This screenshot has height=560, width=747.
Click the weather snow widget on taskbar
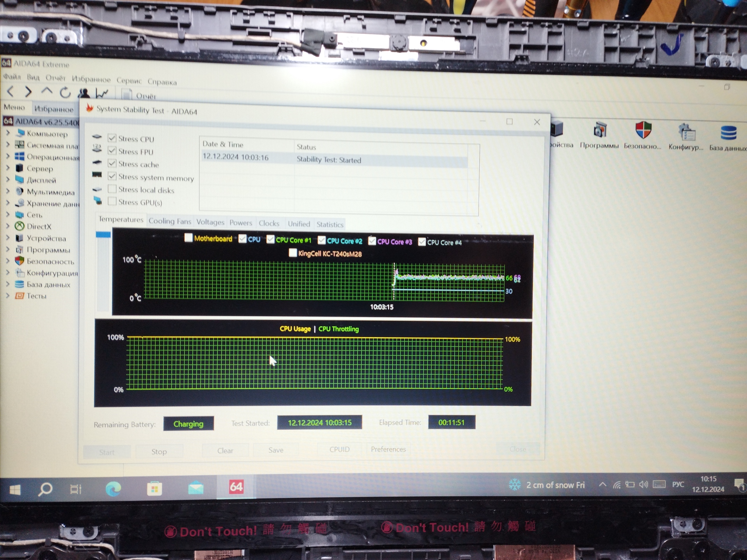tap(546, 485)
